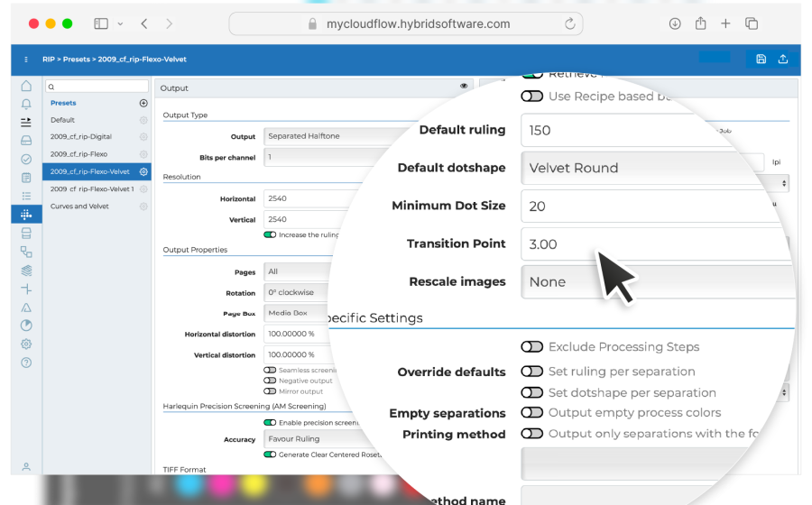Toggle Output empty process colors

531,413
